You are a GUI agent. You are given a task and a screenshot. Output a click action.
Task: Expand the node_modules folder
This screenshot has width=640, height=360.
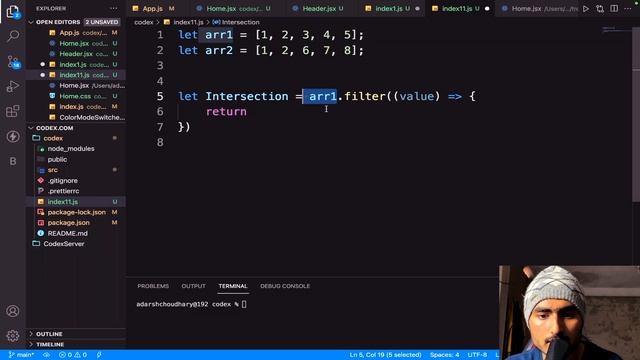click(71, 149)
